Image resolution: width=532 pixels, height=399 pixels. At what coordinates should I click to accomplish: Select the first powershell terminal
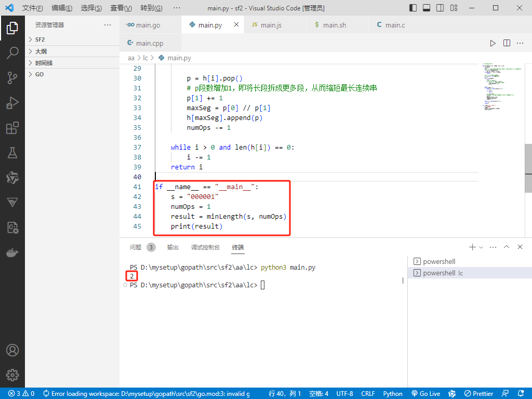point(470,262)
